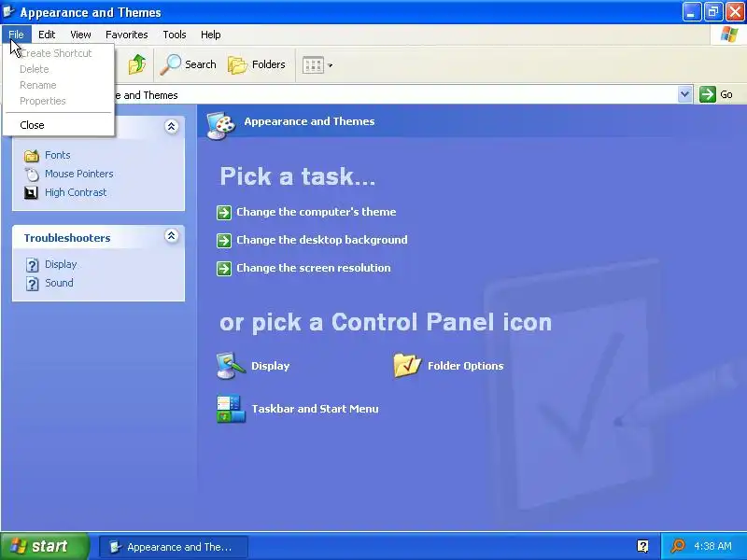Screen dimensions: 747x560
Task: Click the 4:38 AM clock
Action: [x=712, y=546]
